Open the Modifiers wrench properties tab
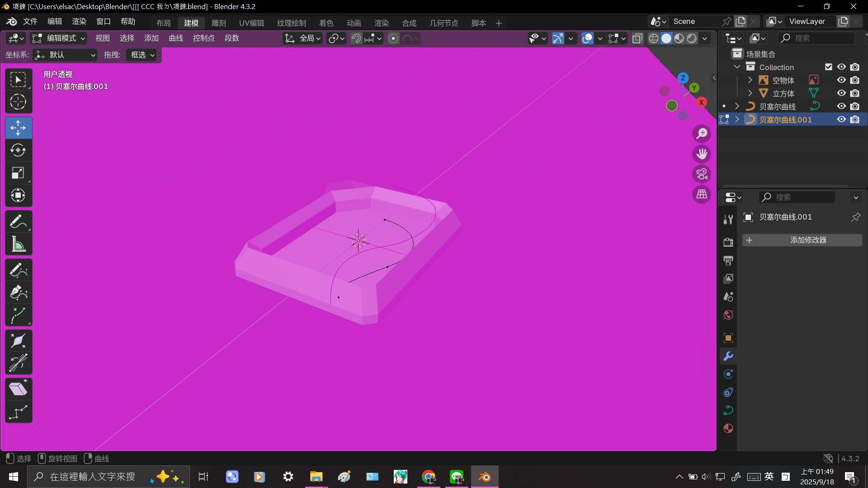Screen dimensions: 868x488 click(x=728, y=356)
